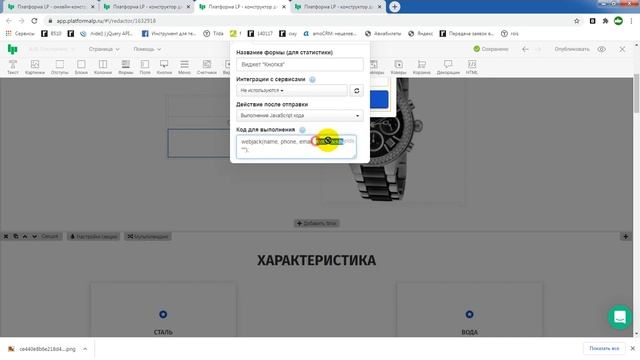The width and height of the screenshot is (640, 360).
Task: Open browser extensions puzzle icon
Action: point(605,21)
